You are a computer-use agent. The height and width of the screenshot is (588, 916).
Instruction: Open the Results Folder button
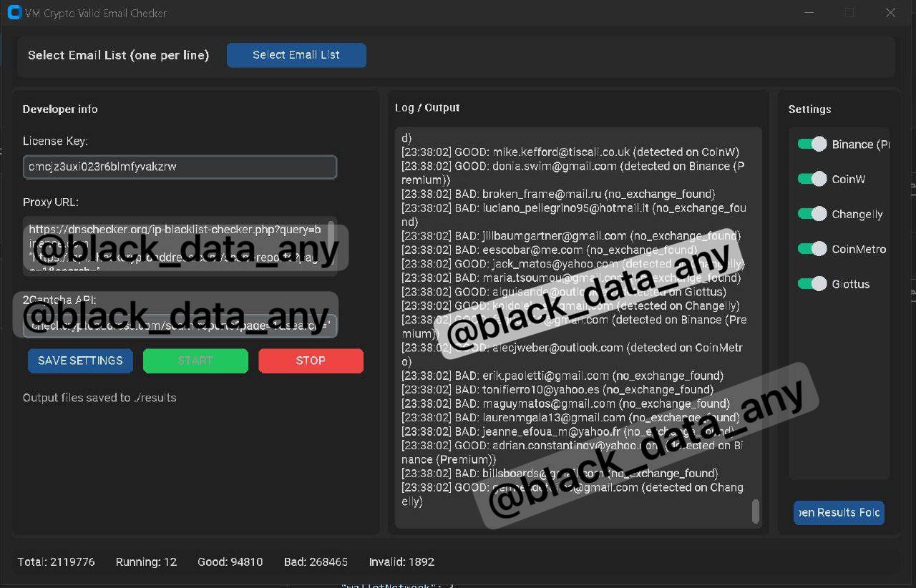point(839,513)
